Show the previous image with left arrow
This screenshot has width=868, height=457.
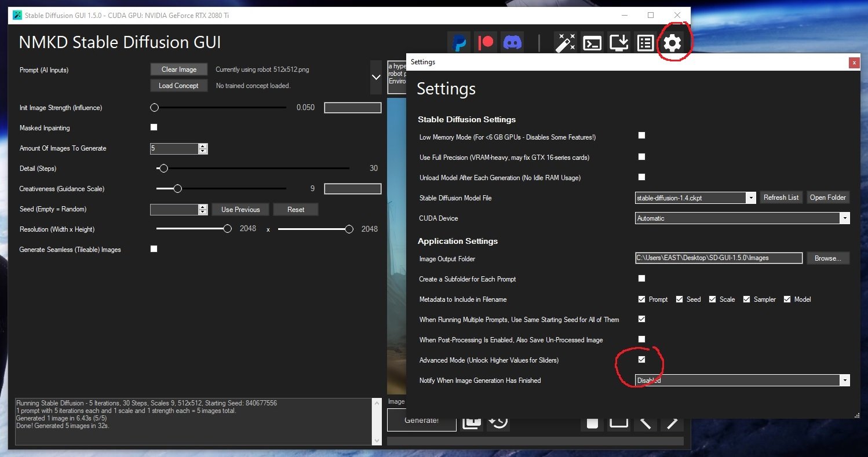pyautogui.click(x=645, y=422)
